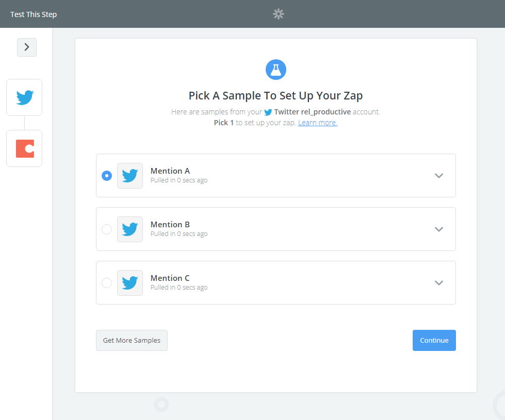Expand the Mention A sample details
505x420 pixels.
tap(439, 176)
